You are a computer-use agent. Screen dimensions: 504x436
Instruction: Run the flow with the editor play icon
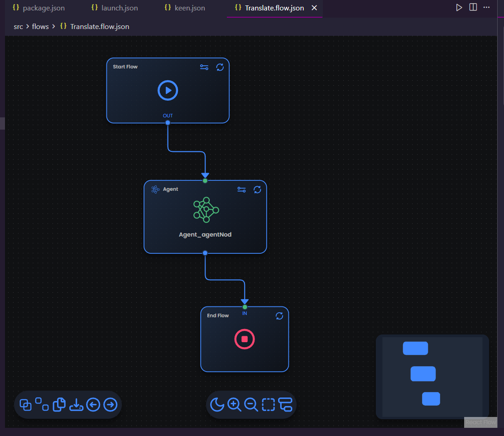tap(459, 7)
